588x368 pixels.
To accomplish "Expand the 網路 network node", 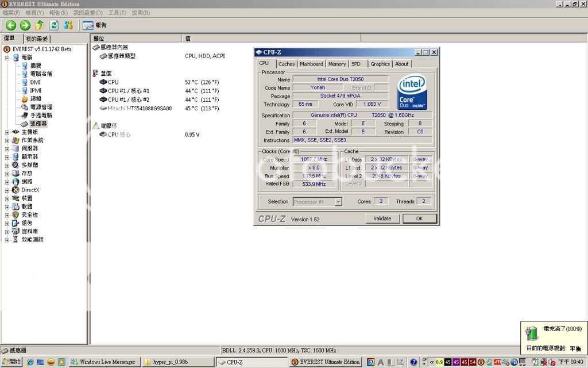I will [7, 182].
